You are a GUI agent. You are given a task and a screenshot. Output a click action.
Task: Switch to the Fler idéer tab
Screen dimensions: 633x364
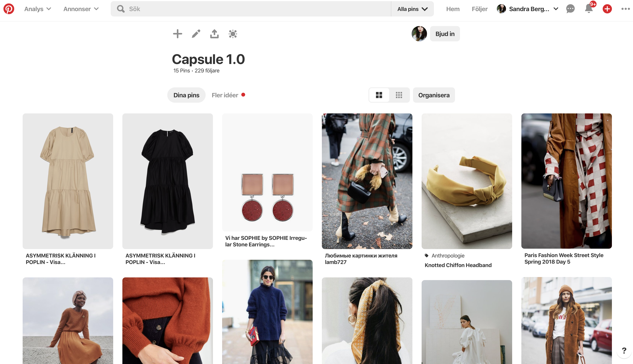225,95
